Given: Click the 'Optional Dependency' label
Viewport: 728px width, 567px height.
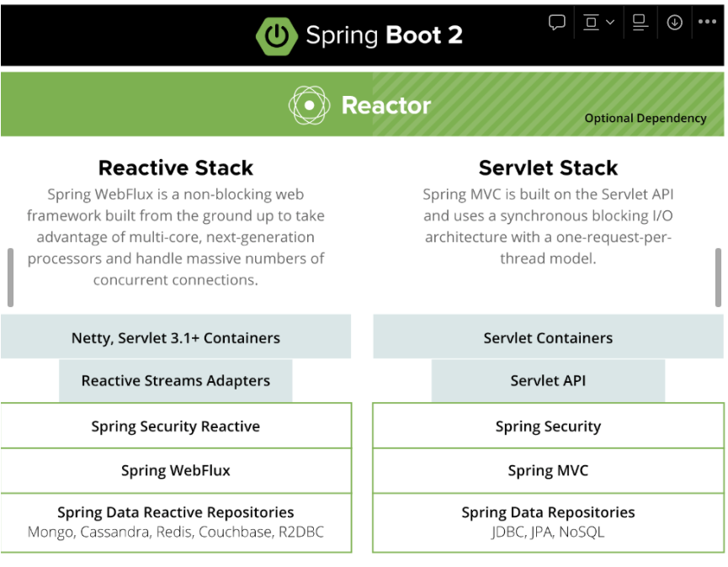Looking at the screenshot, I should pyautogui.click(x=646, y=119).
